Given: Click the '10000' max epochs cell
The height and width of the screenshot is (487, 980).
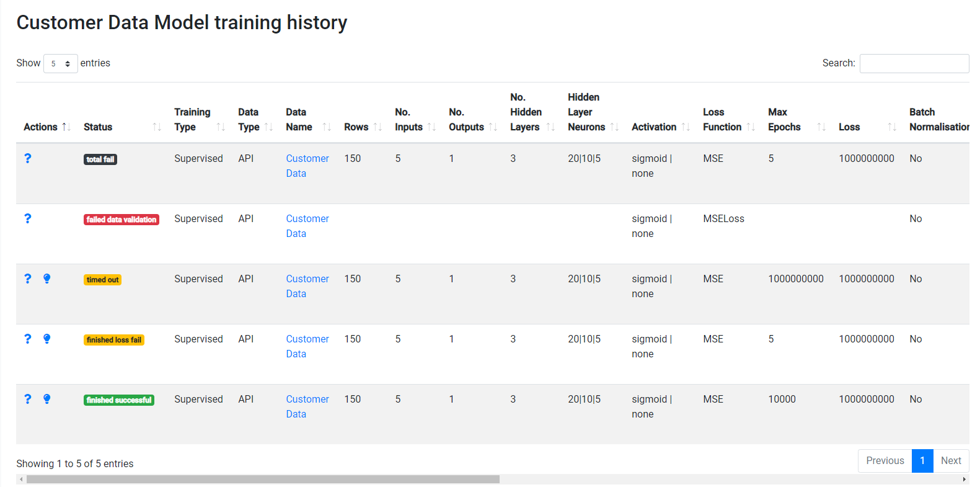Looking at the screenshot, I should point(782,399).
